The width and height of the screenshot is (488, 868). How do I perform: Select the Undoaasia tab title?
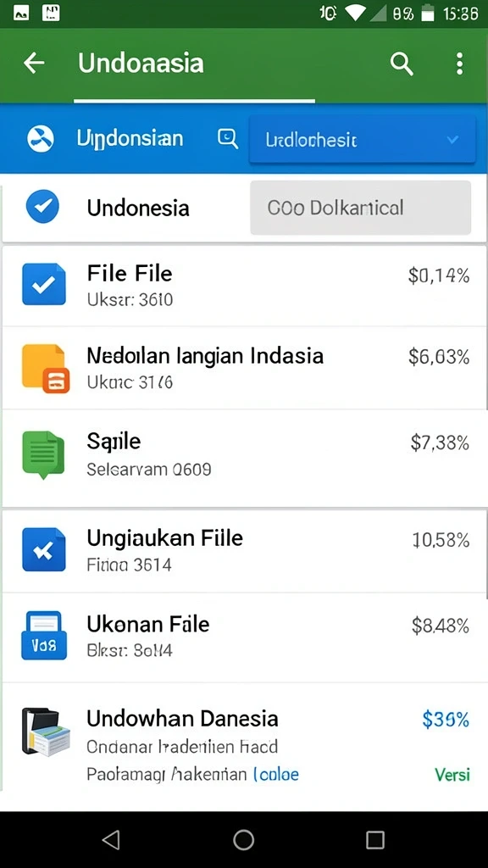coord(141,64)
